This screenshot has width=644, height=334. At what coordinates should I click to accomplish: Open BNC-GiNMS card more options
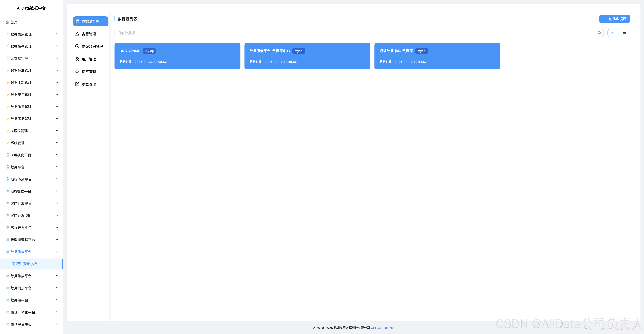click(x=234, y=50)
